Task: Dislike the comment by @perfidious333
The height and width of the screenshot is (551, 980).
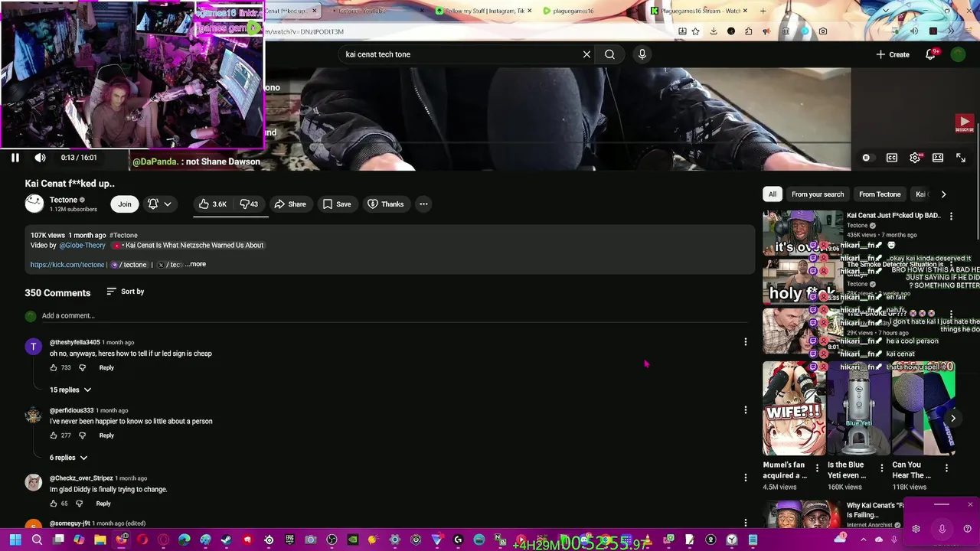Action: tap(83, 435)
